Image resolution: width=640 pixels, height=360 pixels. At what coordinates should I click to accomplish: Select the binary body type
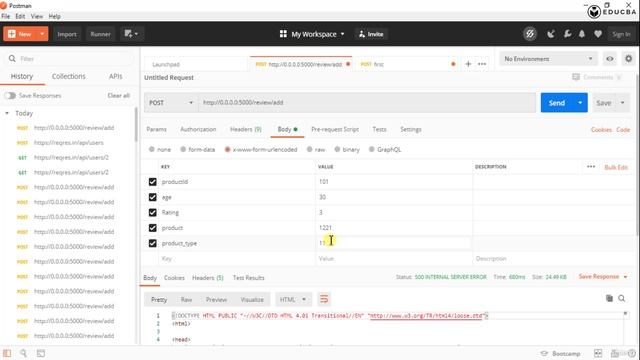click(x=337, y=149)
